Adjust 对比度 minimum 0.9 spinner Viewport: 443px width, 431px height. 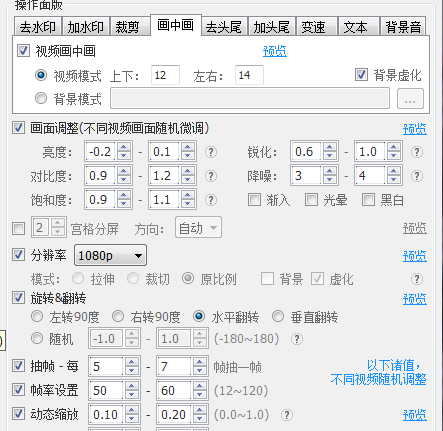[124, 176]
